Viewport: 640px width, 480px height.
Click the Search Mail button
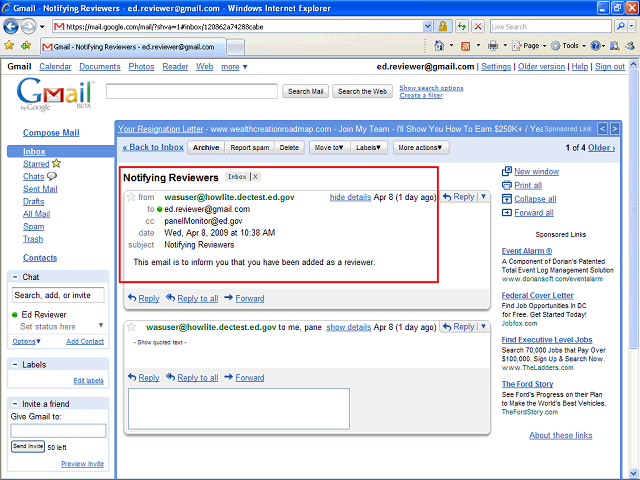pos(305,91)
